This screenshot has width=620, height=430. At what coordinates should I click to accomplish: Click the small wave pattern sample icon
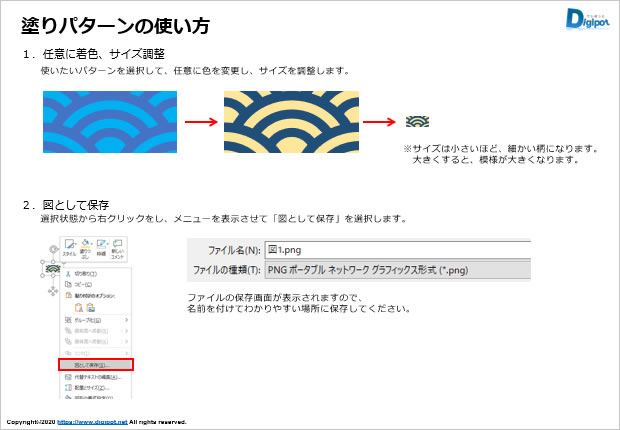click(x=416, y=122)
